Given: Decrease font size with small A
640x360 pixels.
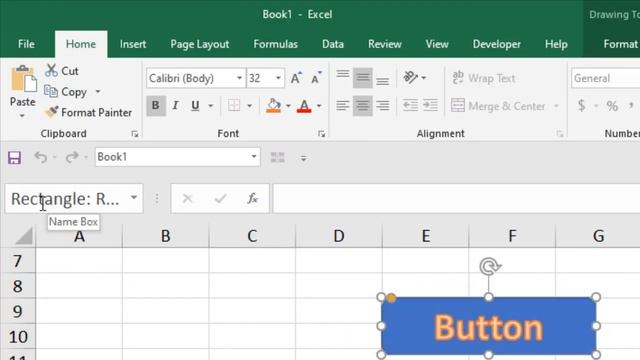Looking at the screenshot, I should click(316, 78).
